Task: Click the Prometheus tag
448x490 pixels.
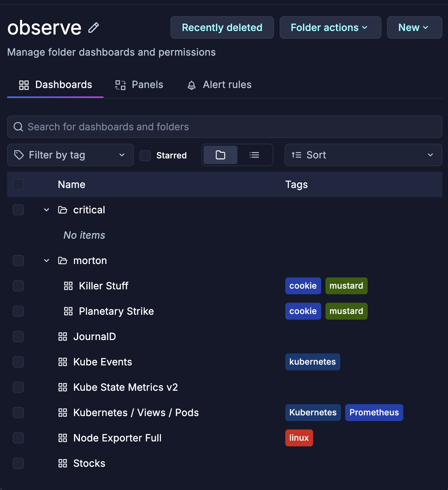Action: 374,413
